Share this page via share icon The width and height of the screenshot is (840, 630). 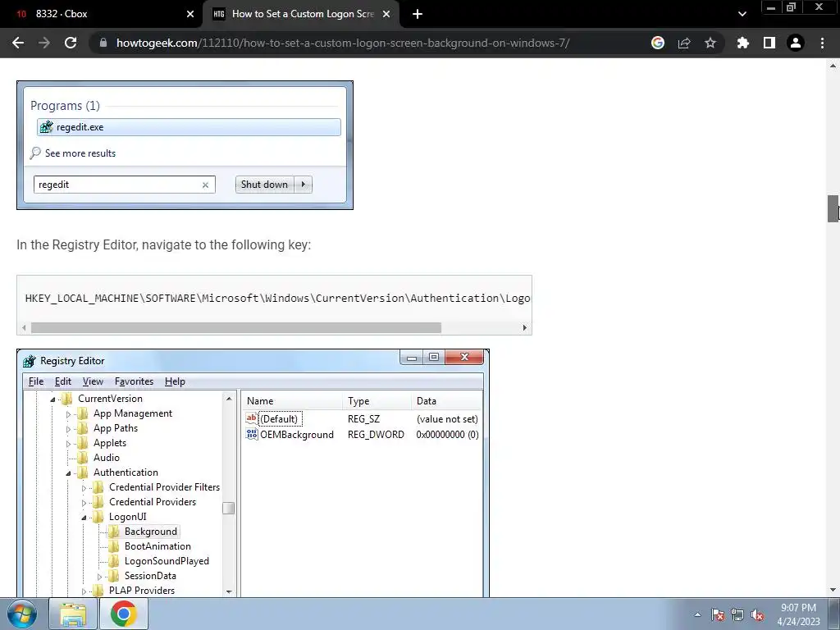[684, 43]
